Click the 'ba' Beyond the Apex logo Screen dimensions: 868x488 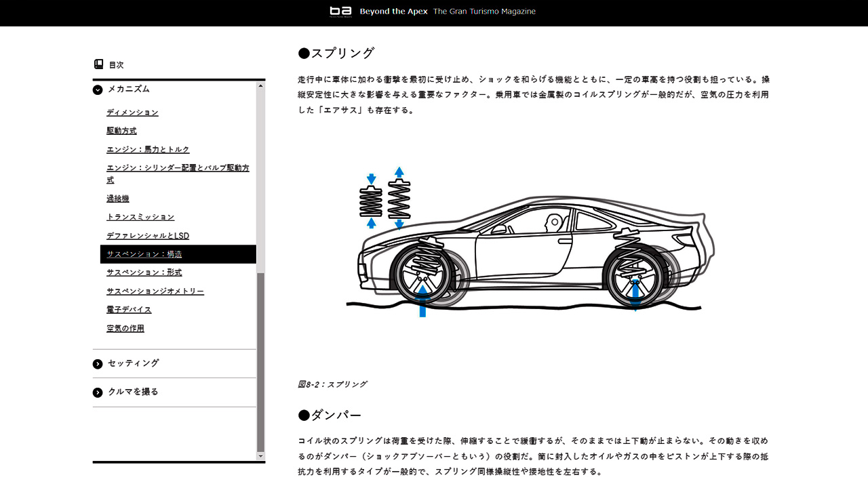click(x=340, y=12)
